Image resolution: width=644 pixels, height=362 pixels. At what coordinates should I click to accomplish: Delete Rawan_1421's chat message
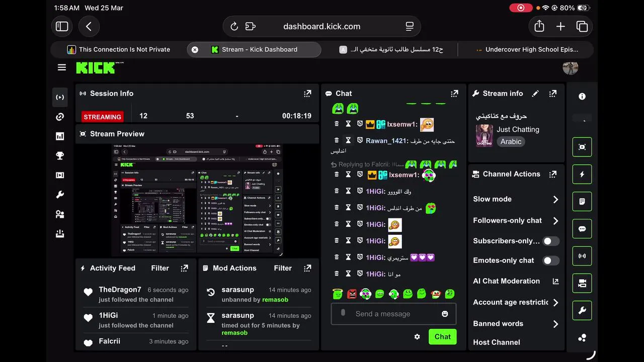[337, 140]
